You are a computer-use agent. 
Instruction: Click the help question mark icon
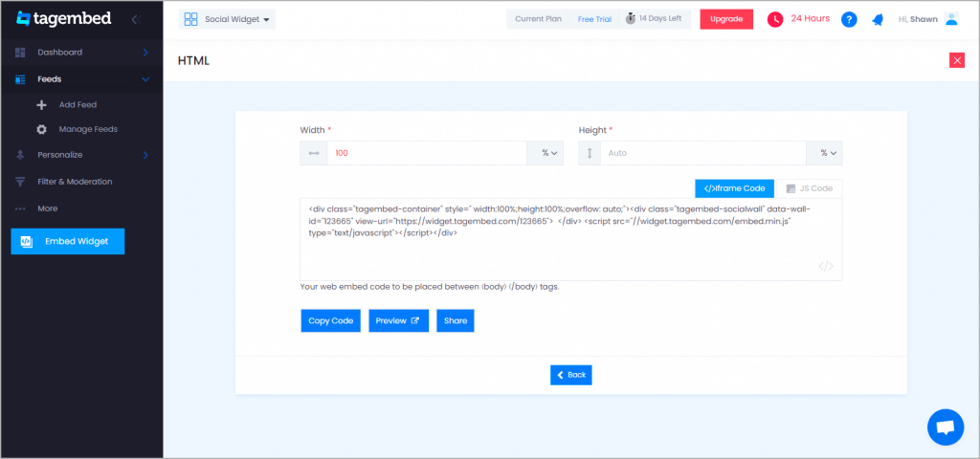[848, 19]
